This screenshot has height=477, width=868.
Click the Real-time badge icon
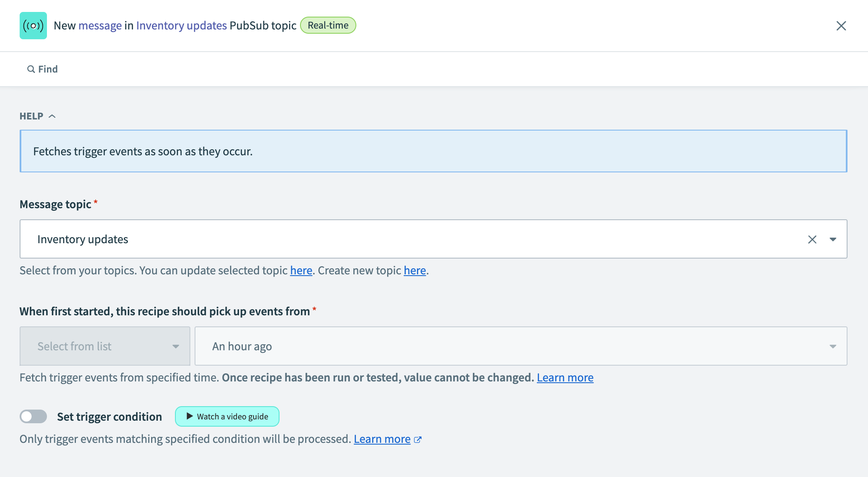pos(328,25)
